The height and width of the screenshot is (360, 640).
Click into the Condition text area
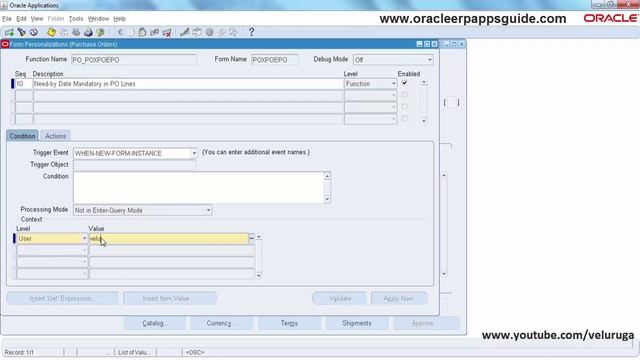198,187
